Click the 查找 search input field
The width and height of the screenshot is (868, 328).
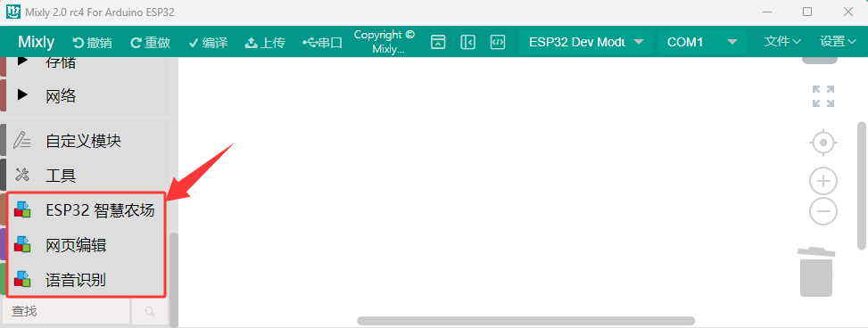66,311
